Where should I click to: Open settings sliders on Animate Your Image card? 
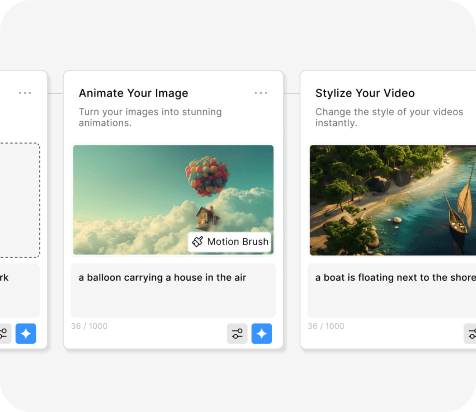(x=237, y=333)
